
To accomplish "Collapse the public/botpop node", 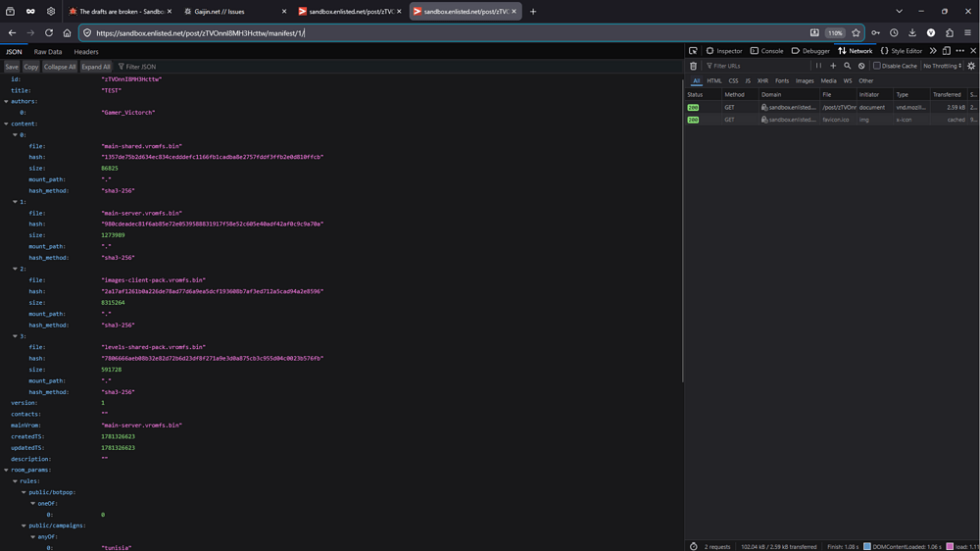I will point(24,493).
